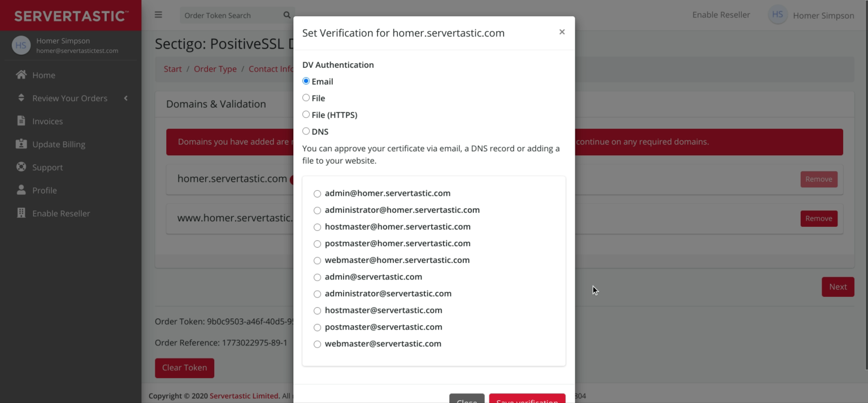The height and width of the screenshot is (403, 868).
Task: Click the Order Reference 1773022975-89-1 text
Action: 221,343
